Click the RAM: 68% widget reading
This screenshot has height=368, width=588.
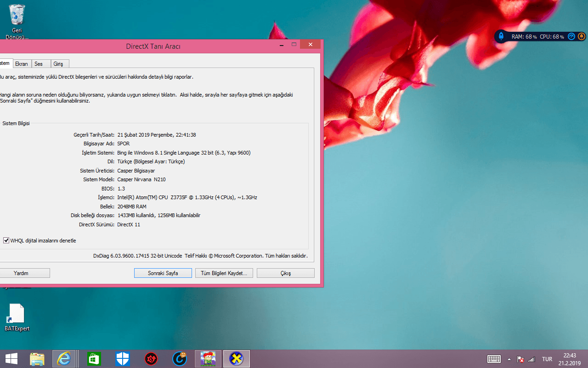click(x=524, y=37)
